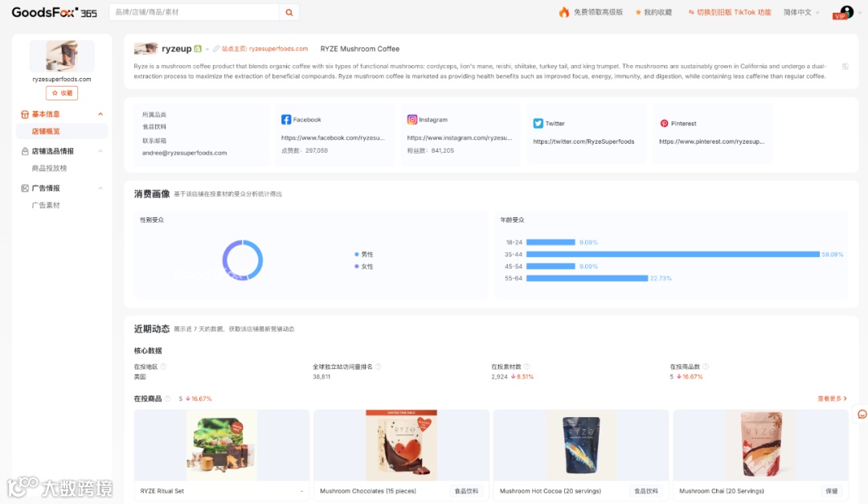Collapse the 店铺选品情报 section chevron
The image size is (868, 504).
100,151
